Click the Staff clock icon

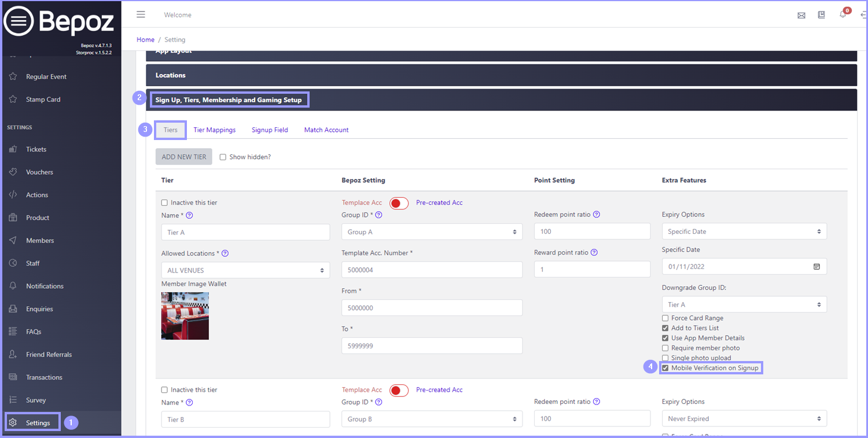(x=13, y=263)
